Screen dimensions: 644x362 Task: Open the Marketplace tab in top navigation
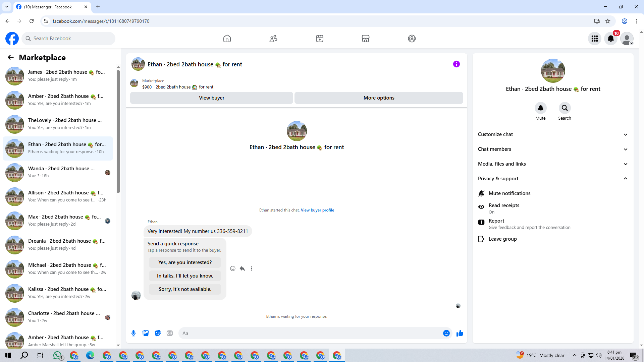click(366, 39)
